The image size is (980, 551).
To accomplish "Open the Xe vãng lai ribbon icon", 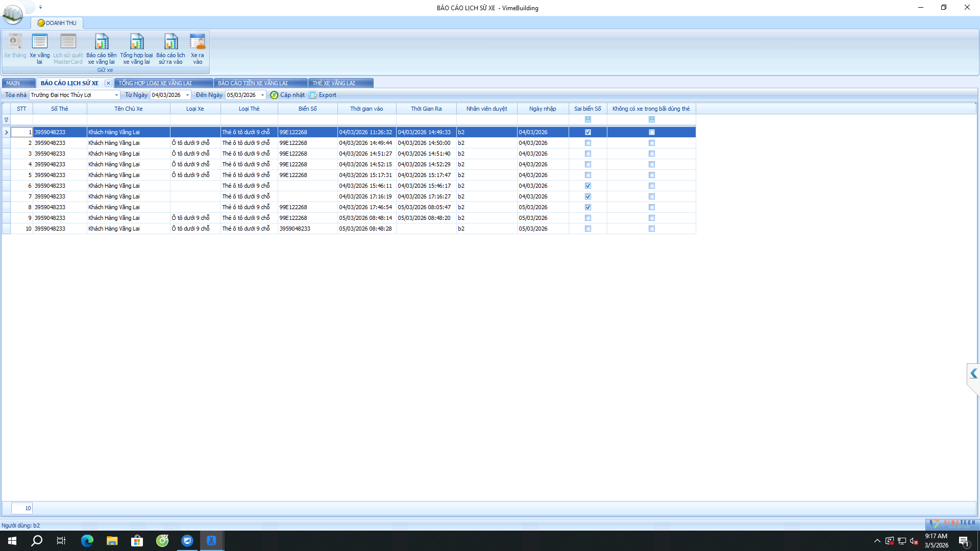I will point(39,42).
